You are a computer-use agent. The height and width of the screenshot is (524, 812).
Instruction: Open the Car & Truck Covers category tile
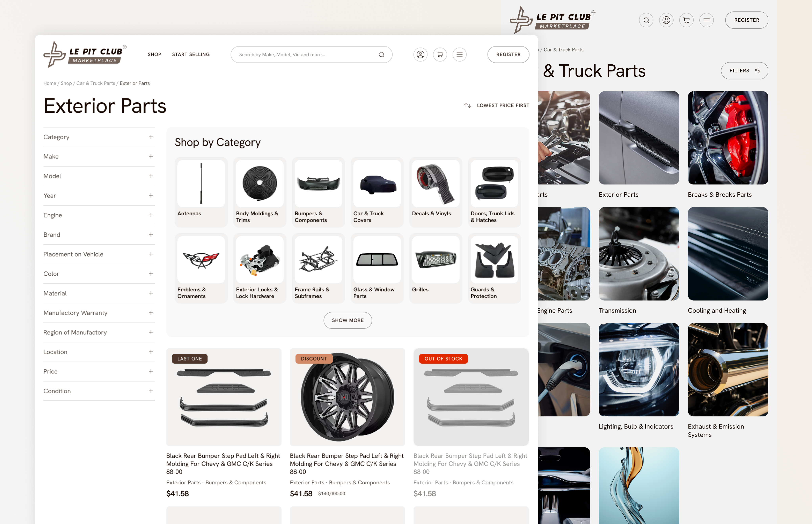(x=377, y=192)
